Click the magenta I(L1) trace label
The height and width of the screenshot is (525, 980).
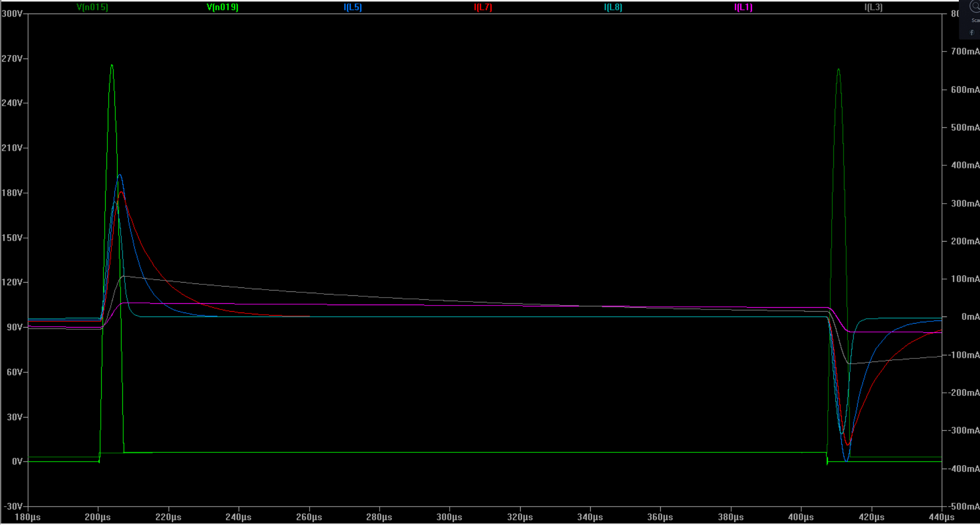pyautogui.click(x=743, y=7)
